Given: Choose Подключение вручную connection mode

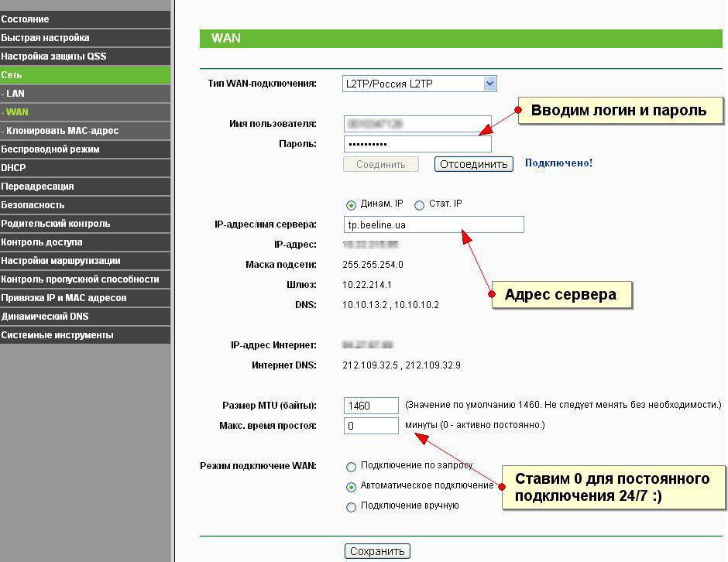Looking at the screenshot, I should (x=352, y=507).
